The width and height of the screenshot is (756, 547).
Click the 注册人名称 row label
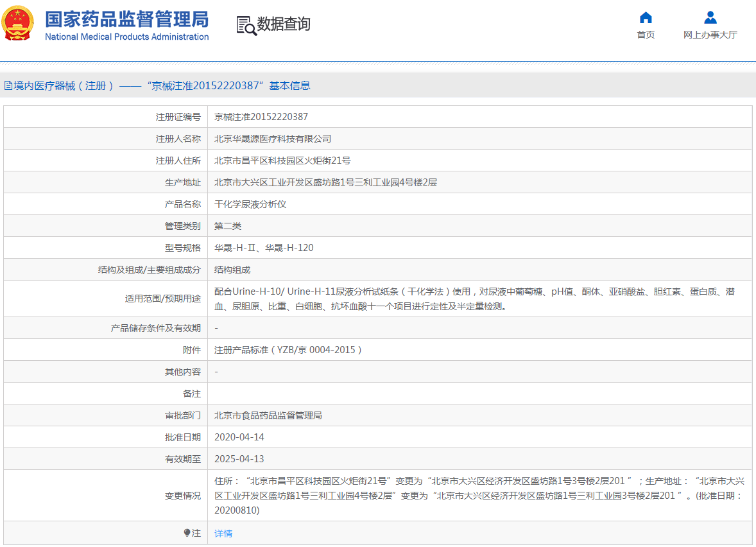click(x=178, y=139)
